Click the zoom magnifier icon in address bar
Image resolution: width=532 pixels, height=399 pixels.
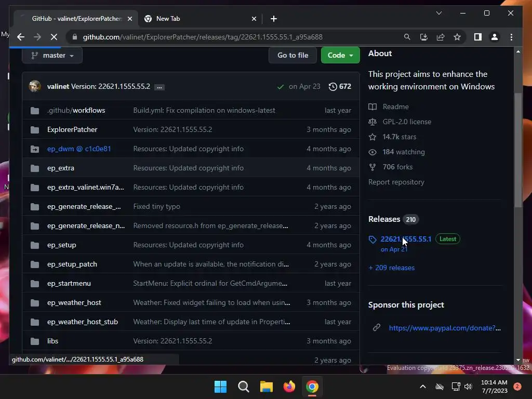(x=407, y=37)
